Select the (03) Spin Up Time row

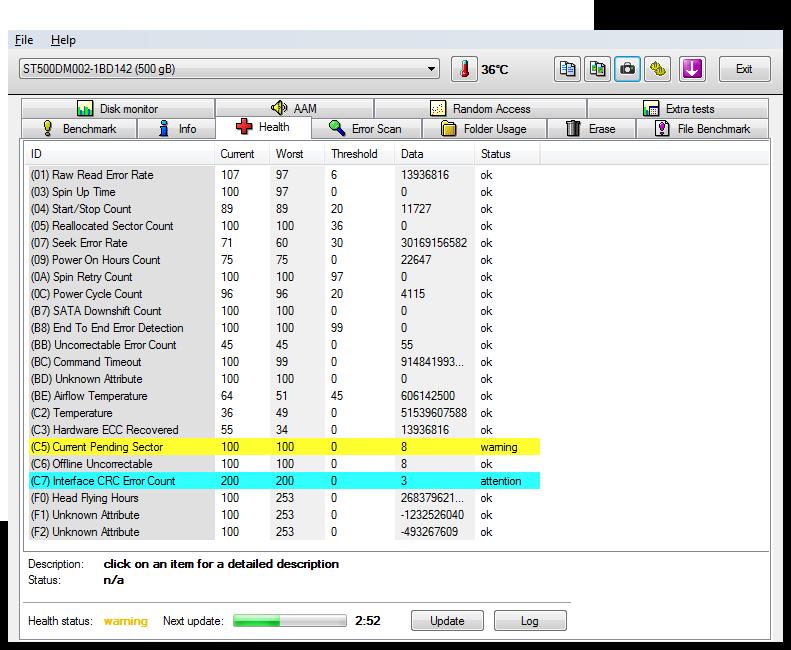click(x=285, y=192)
